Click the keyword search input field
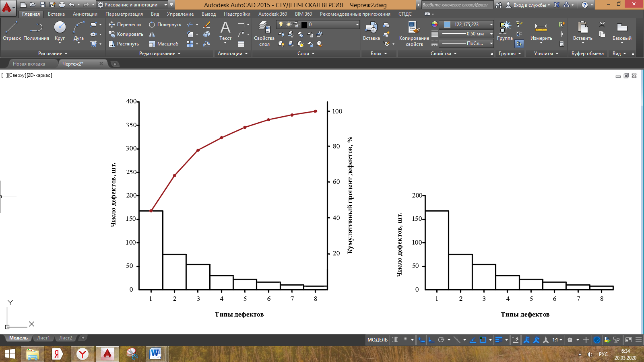The height and width of the screenshot is (362, 644). 457,5
